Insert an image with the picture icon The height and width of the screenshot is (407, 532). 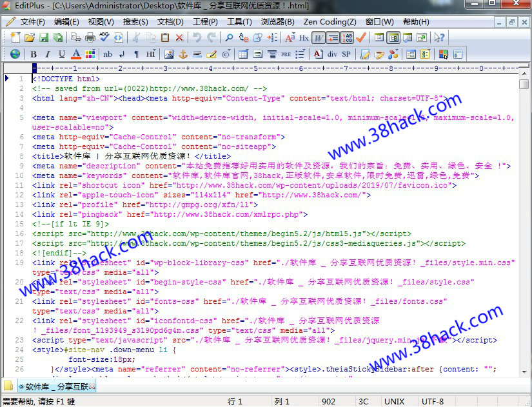pyautogui.click(x=168, y=54)
